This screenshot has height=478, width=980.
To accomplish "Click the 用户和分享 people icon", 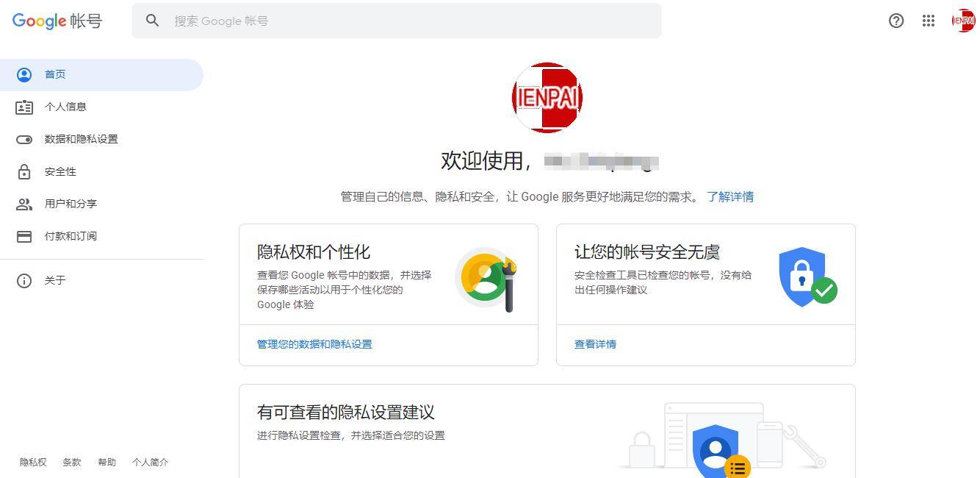I will click(24, 204).
